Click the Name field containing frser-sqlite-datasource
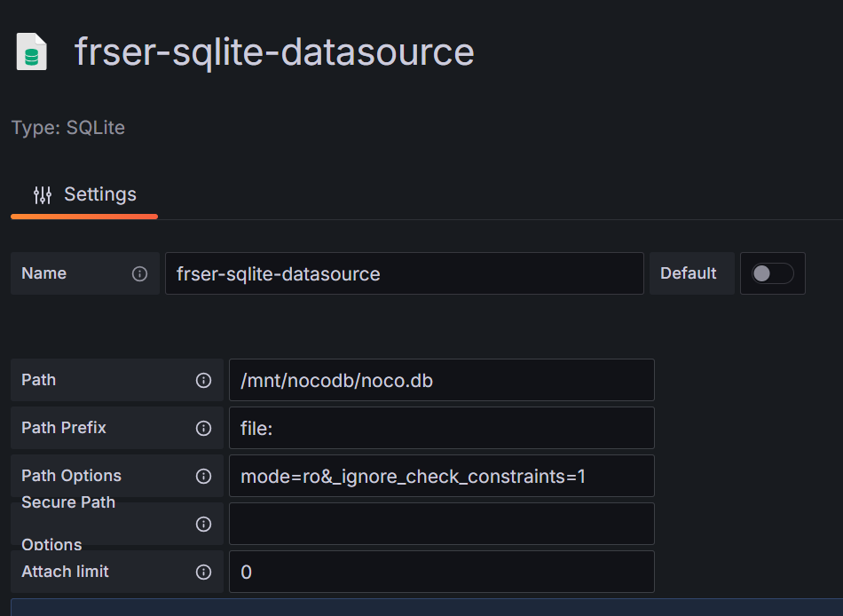The height and width of the screenshot is (616, 843). point(404,273)
